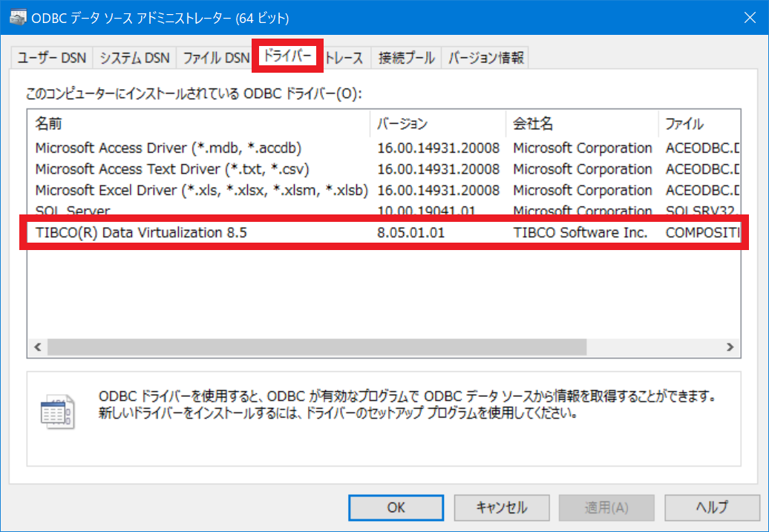Click ACEODBC file cell in Microsoft Access Driver row

click(x=702, y=148)
